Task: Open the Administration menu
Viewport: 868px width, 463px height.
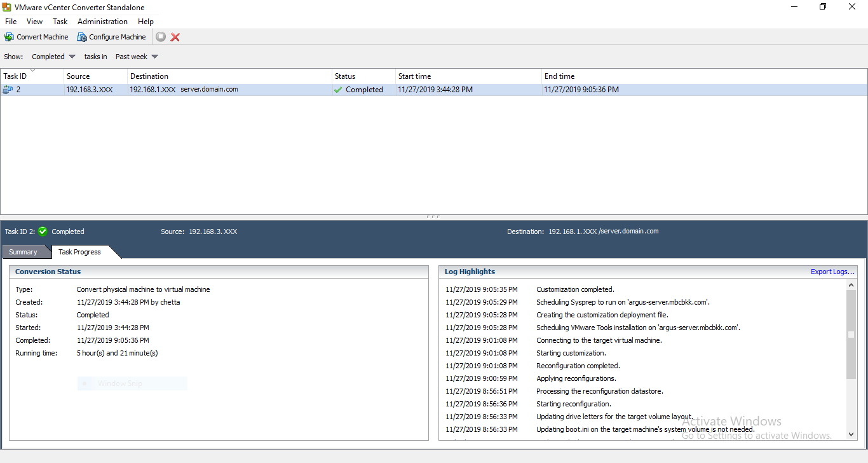Action: point(102,22)
